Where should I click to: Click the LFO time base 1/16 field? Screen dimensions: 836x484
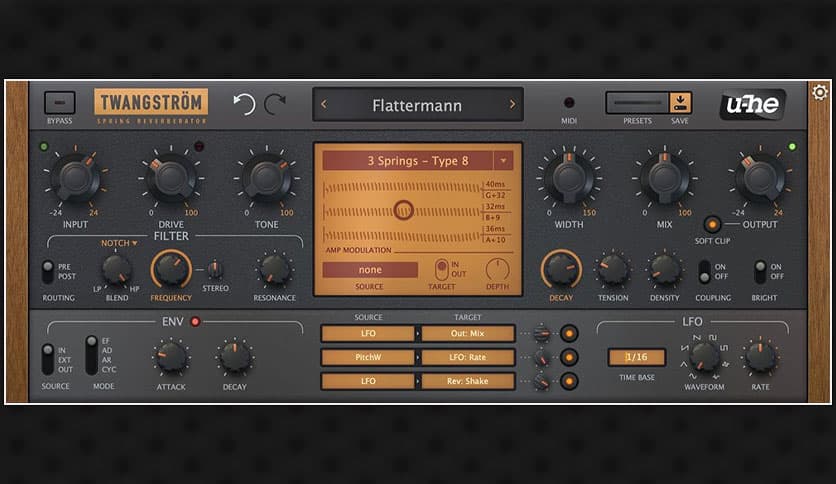tap(636, 357)
